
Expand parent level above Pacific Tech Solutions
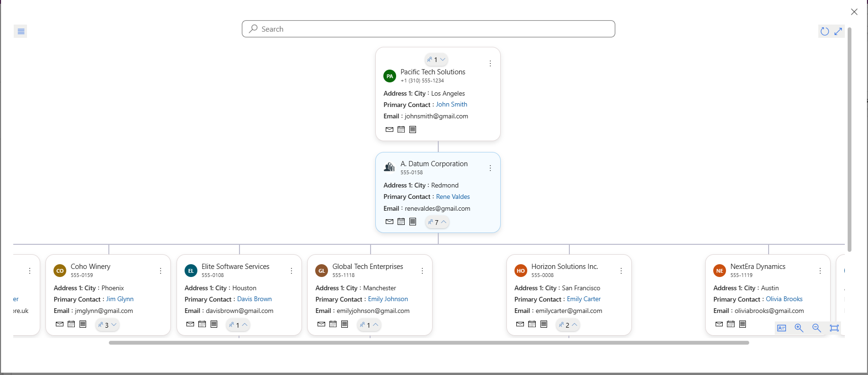[x=436, y=60]
